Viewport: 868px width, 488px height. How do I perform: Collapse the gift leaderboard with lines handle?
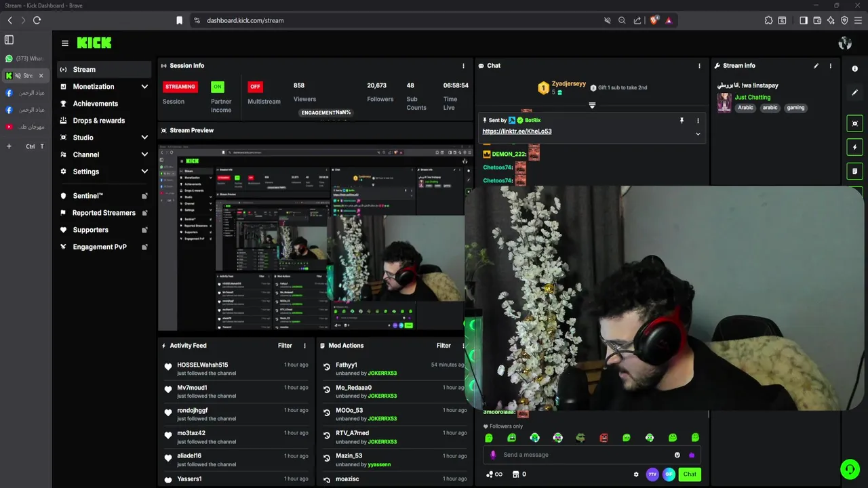coord(592,106)
